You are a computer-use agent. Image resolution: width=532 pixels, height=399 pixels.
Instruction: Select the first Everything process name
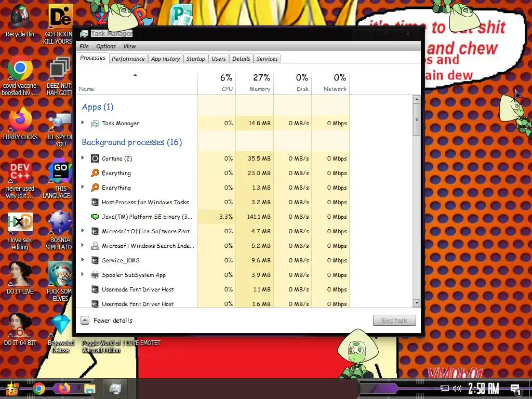click(116, 174)
